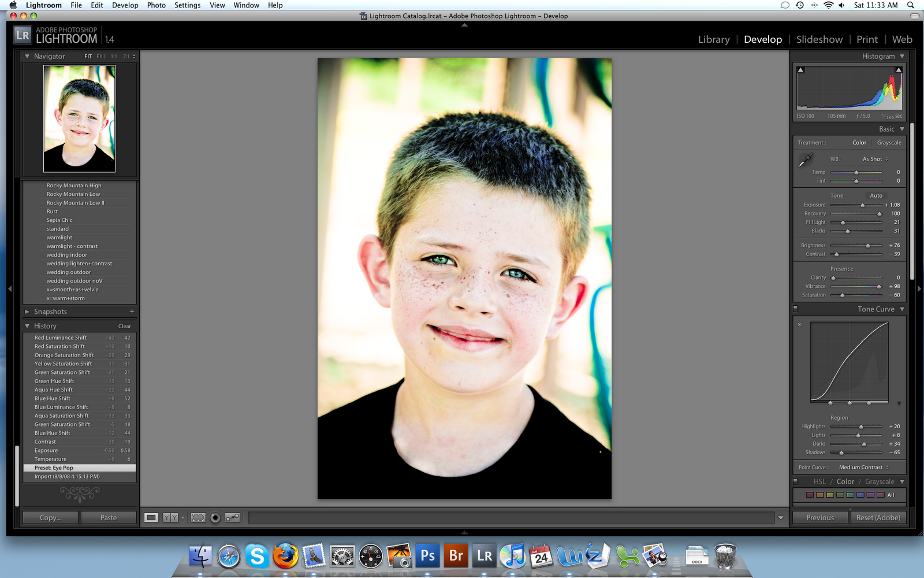Screen dimensions: 924x578
Task: Open iCal from the Dock
Action: [x=541, y=556]
